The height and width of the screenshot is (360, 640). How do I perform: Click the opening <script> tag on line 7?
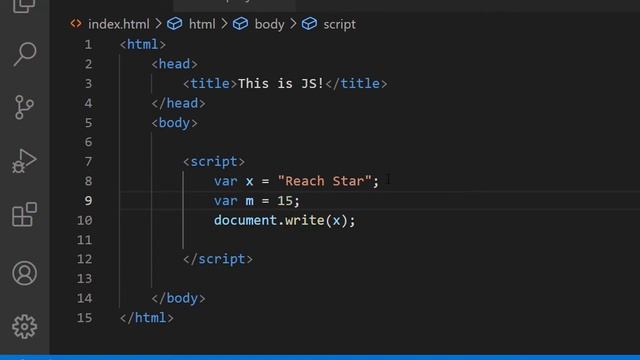tap(214, 162)
